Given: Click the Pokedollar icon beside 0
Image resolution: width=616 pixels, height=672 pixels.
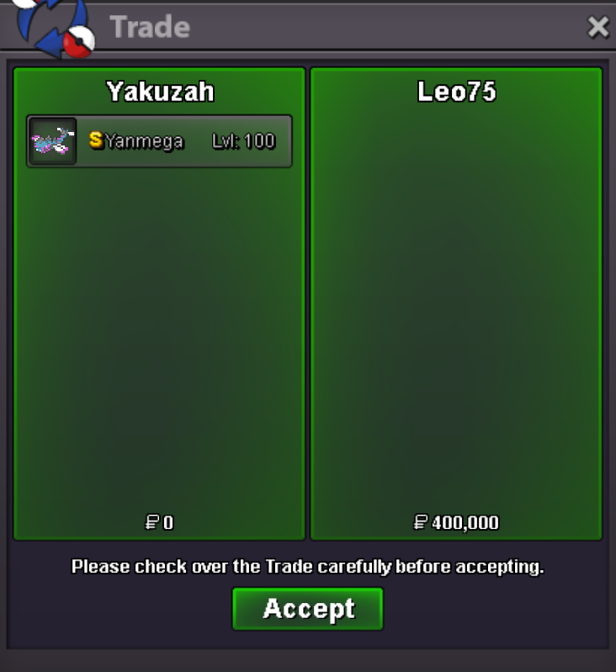Looking at the screenshot, I should [x=152, y=522].
